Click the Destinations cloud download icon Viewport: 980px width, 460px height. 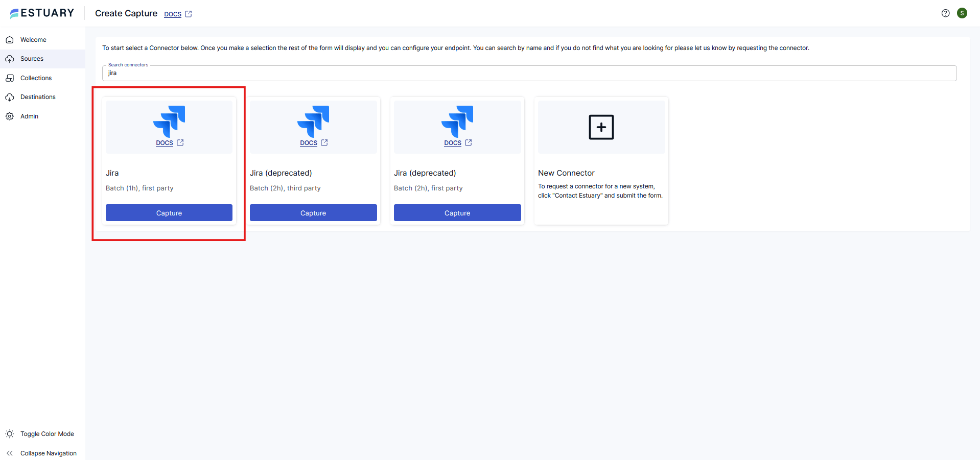10,97
